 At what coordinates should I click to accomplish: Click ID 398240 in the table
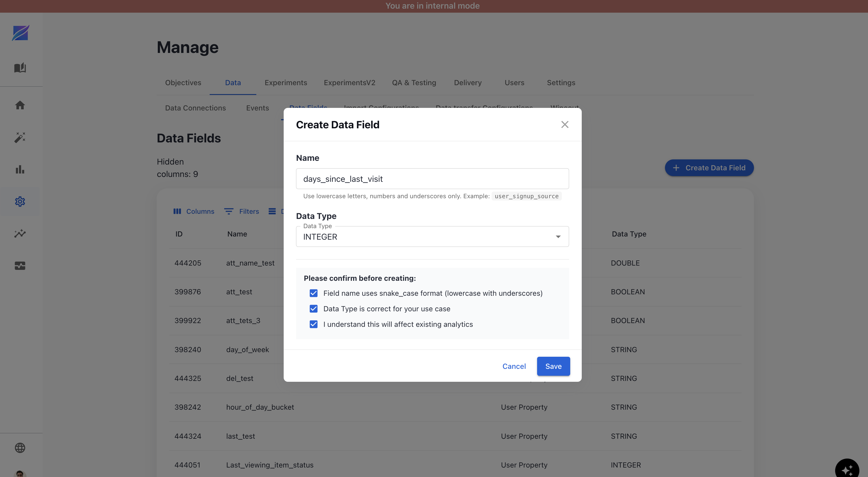tap(187, 350)
